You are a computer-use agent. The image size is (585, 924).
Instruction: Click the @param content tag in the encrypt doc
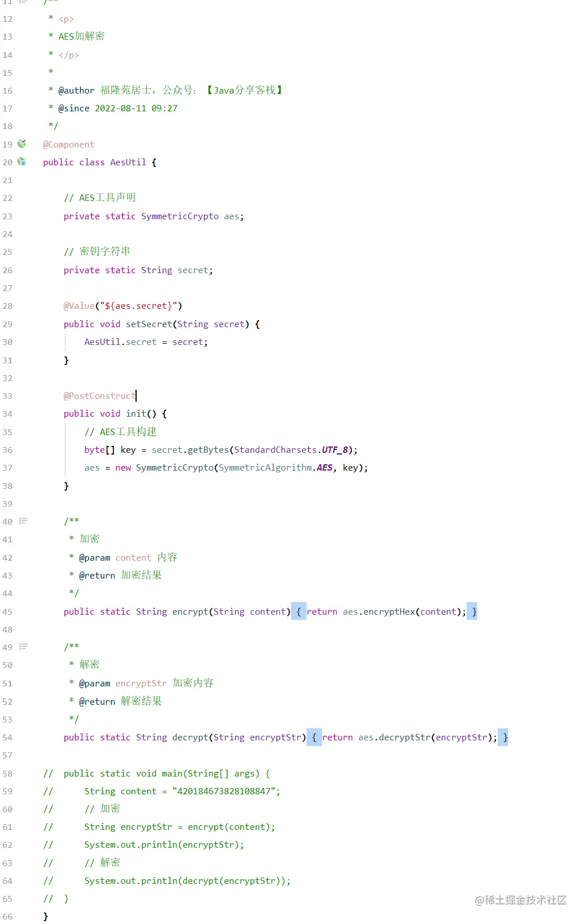115,558
